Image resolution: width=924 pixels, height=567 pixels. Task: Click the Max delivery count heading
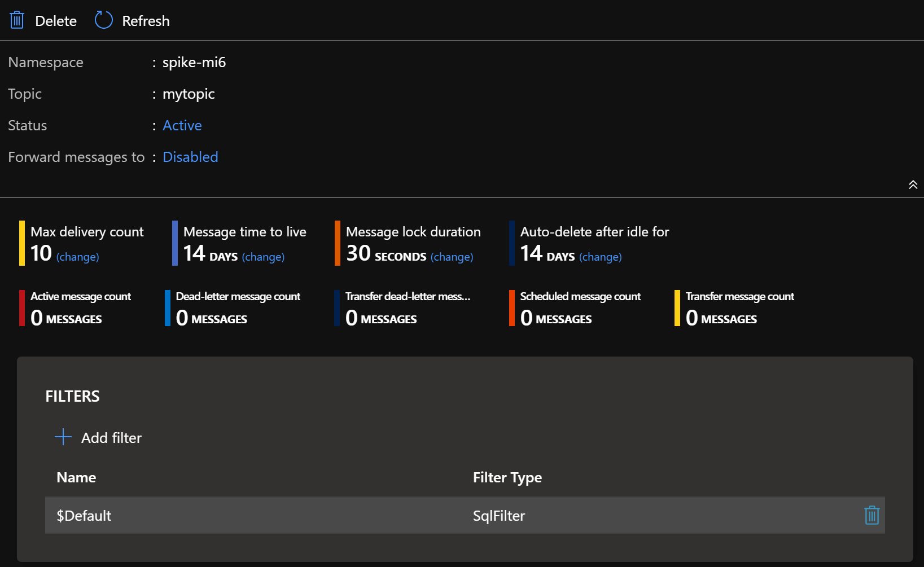coord(87,232)
